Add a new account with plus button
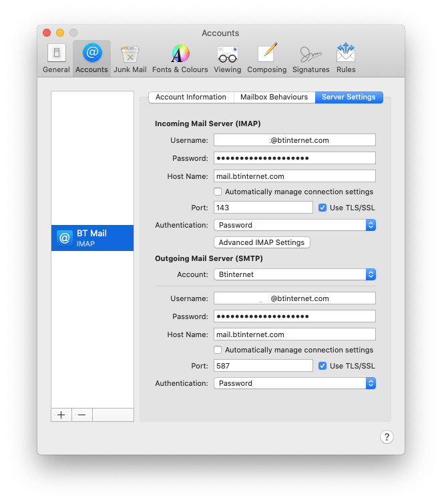 pyautogui.click(x=61, y=415)
